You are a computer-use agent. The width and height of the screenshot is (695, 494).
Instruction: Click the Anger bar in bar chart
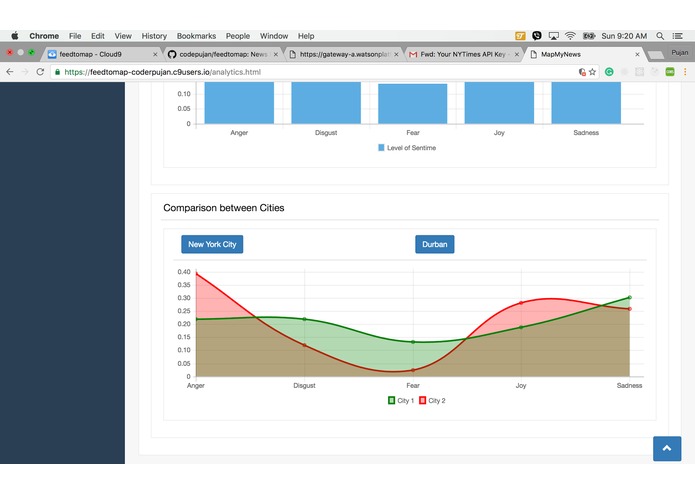tap(239, 103)
